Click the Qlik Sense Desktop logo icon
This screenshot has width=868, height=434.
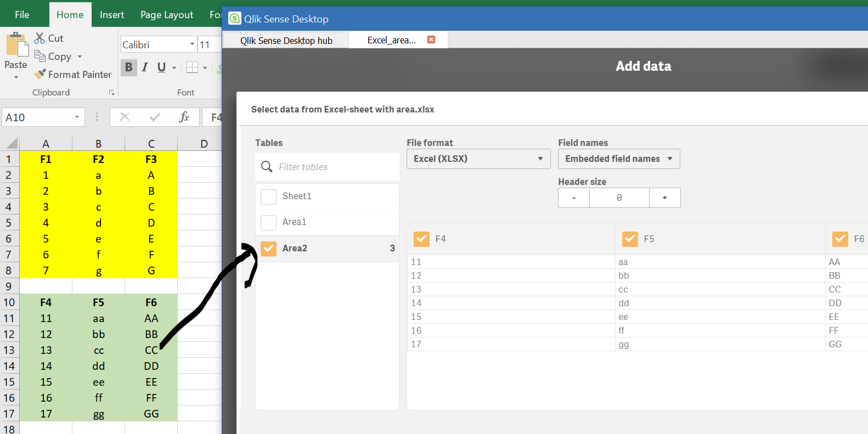point(235,19)
